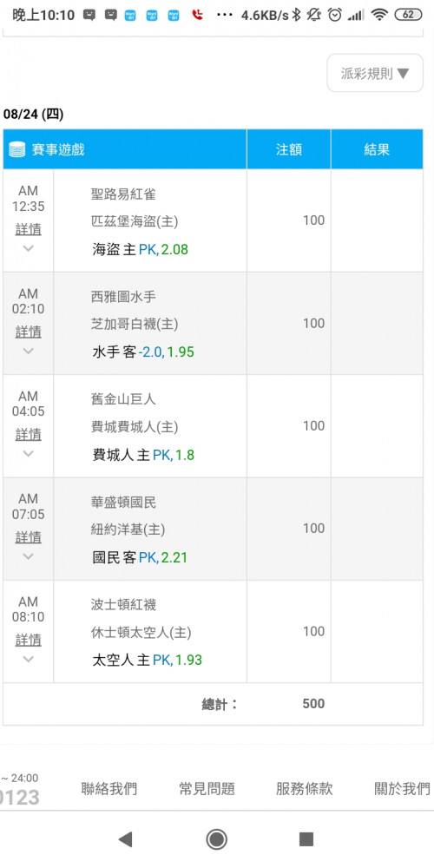Open 詳情 link for the AM 12:35 game
Viewport: 434px width, 868px height.
tap(29, 229)
